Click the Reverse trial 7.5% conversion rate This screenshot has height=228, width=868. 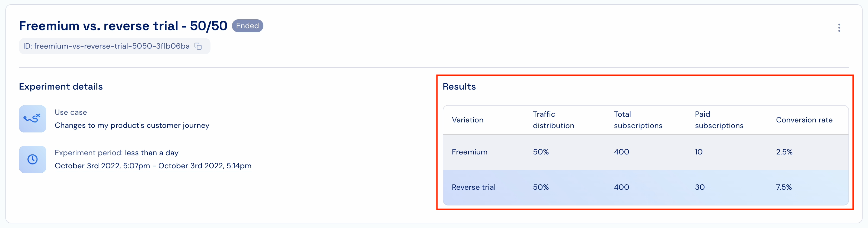click(x=784, y=187)
